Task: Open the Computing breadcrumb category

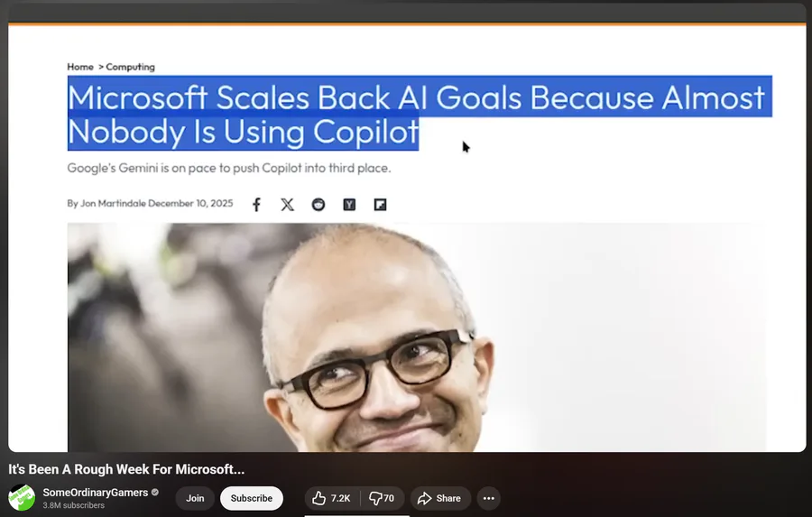Action: (x=130, y=67)
